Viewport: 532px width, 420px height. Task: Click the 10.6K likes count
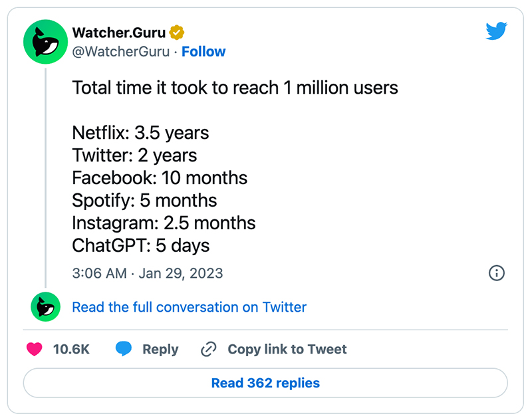[71, 349]
